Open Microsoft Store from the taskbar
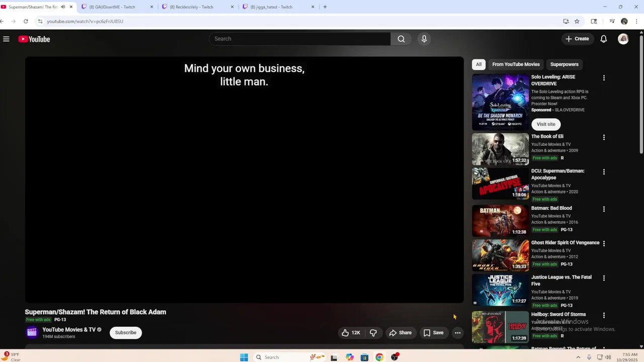The height and width of the screenshot is (362, 644). point(364,357)
